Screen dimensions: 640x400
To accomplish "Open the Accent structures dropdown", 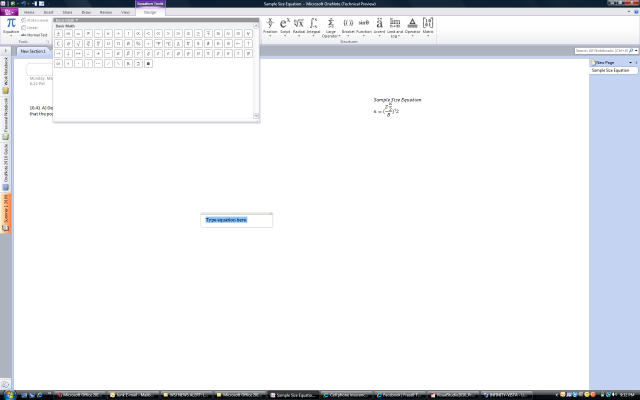I will point(379,27).
